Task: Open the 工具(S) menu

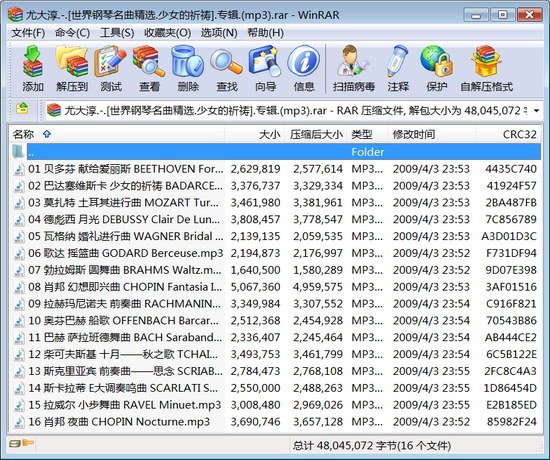Action: (117, 33)
